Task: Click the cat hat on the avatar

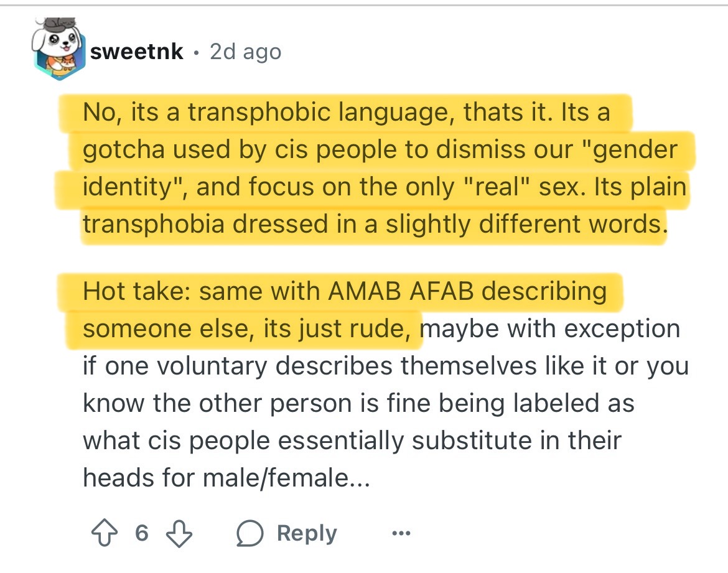Action: [x=60, y=24]
